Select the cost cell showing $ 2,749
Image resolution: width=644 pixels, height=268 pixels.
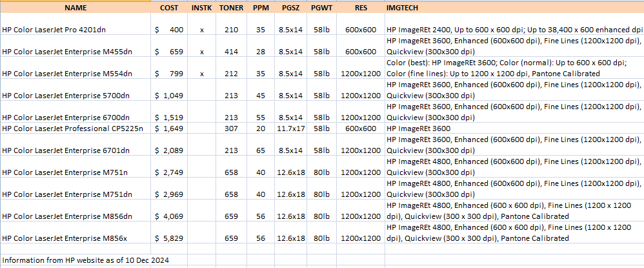point(169,167)
